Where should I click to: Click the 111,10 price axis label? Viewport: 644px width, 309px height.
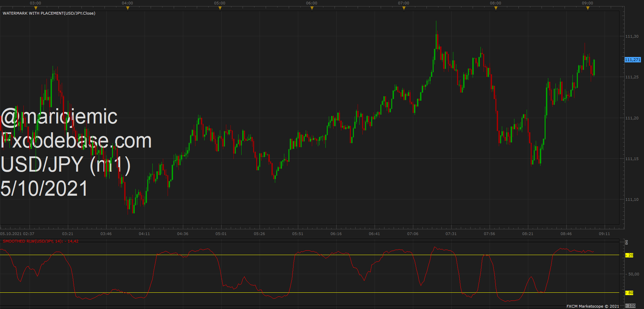coord(632,199)
